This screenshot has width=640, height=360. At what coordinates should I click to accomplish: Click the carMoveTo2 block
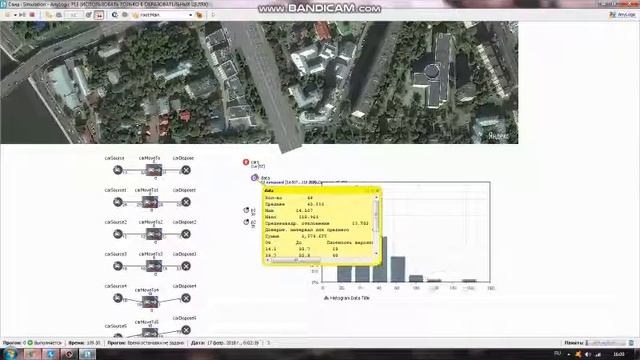click(154, 234)
